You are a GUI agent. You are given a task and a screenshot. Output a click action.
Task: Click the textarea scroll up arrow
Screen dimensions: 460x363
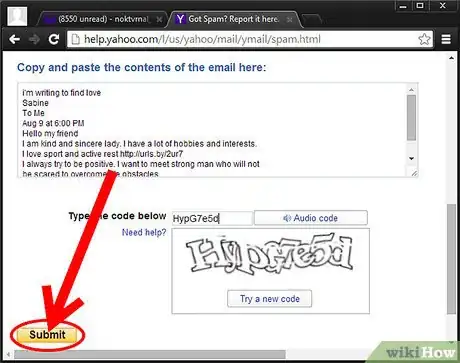pyautogui.click(x=411, y=89)
